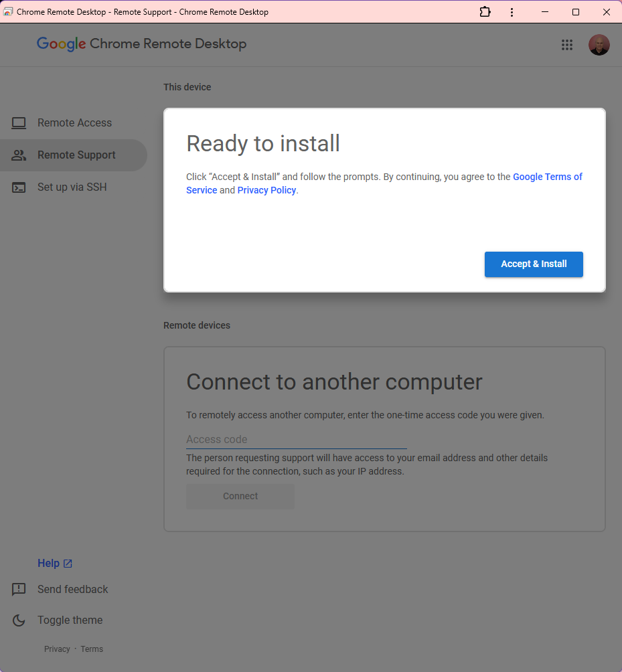Click the Access code input field

[296, 440]
